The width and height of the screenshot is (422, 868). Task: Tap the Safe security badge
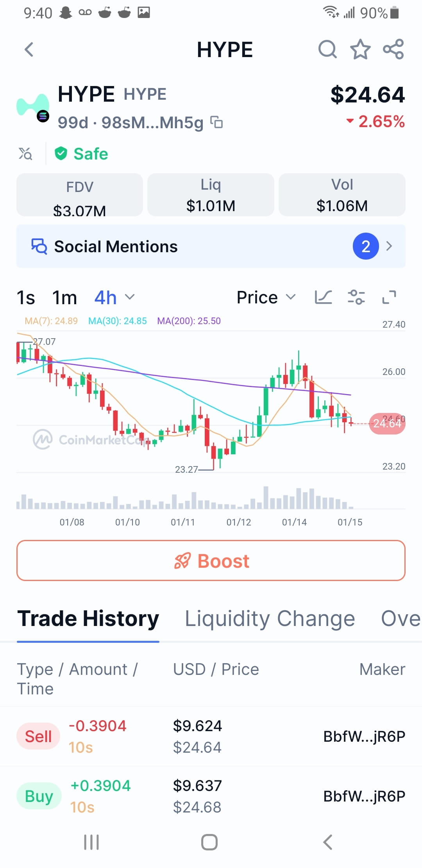[x=81, y=154]
